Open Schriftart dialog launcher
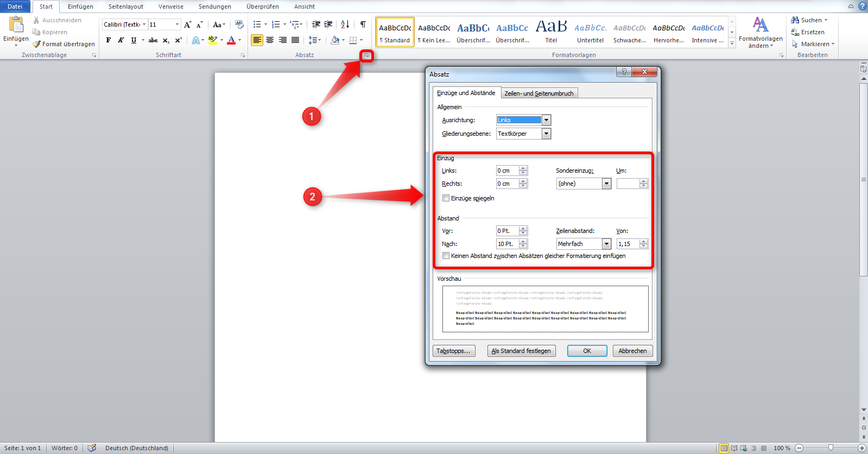This screenshot has height=454, width=868. tap(243, 55)
